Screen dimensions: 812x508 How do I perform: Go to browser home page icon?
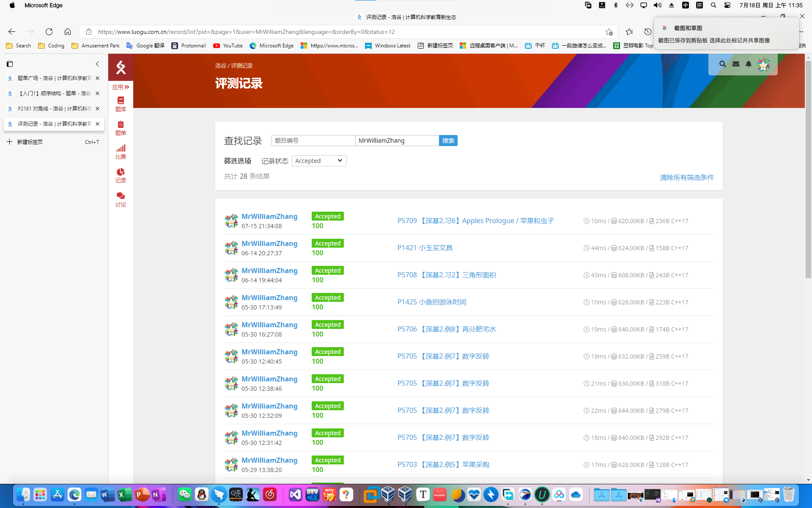(x=68, y=32)
